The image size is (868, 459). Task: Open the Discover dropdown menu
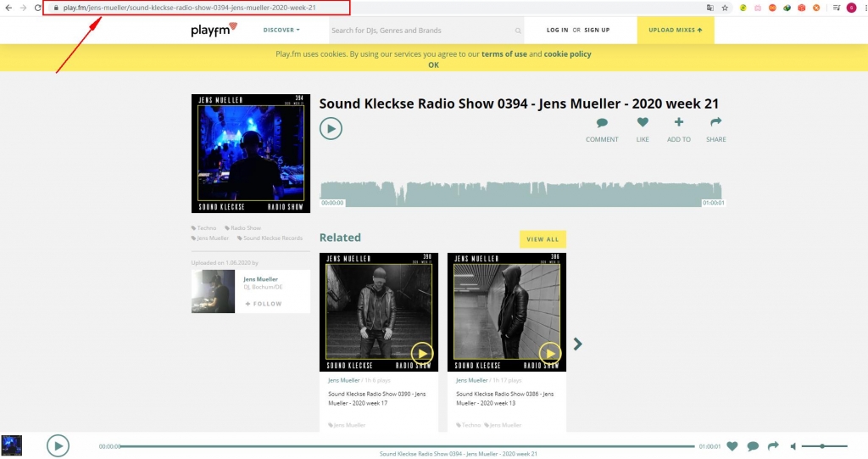[x=281, y=30]
